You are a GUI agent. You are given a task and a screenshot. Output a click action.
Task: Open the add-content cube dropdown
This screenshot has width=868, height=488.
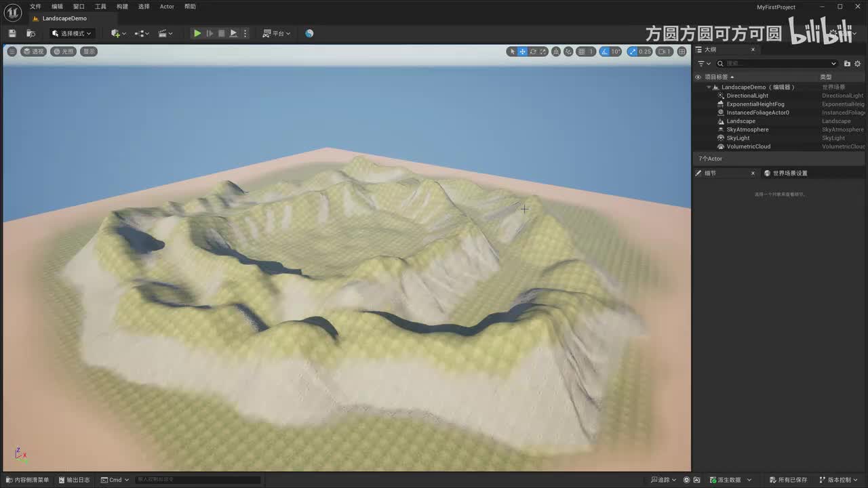coord(119,33)
